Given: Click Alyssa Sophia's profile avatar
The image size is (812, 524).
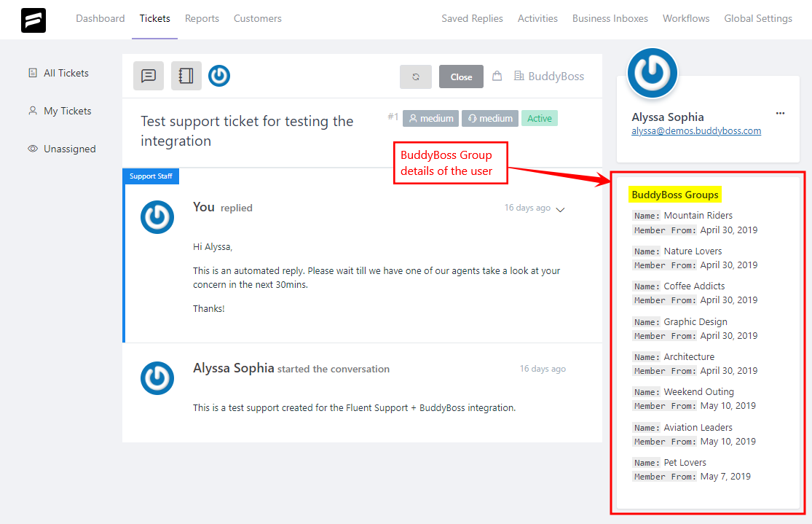Looking at the screenshot, I should tap(652, 73).
